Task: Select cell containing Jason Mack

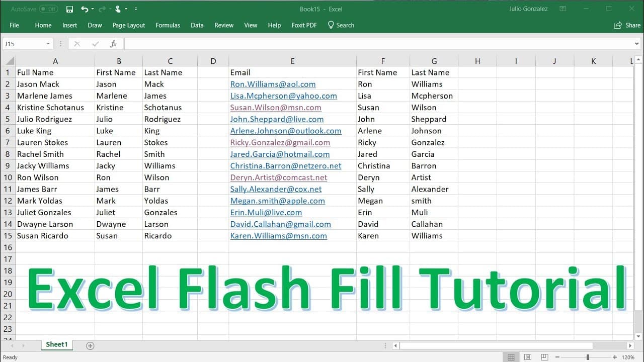Action: point(55,84)
